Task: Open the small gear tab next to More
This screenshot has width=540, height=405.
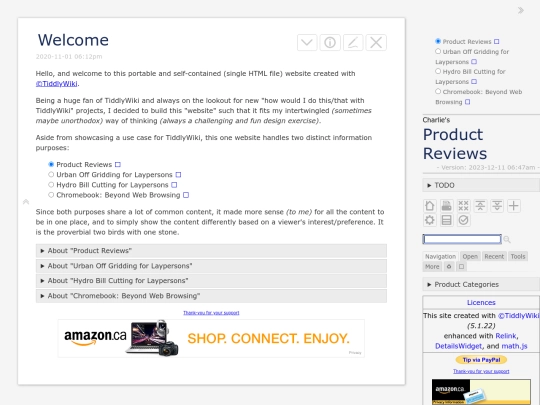Action: tap(449, 267)
